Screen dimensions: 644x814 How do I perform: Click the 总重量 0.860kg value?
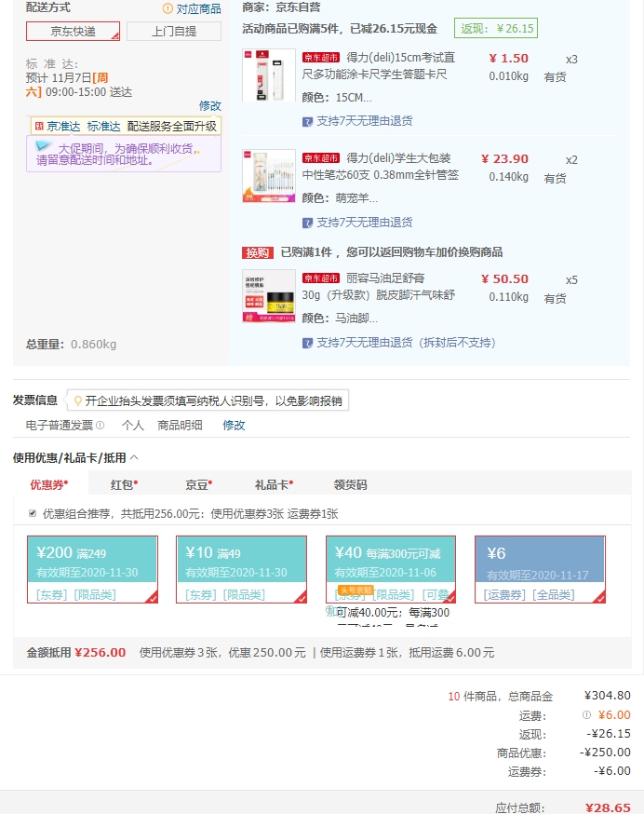coord(93,345)
